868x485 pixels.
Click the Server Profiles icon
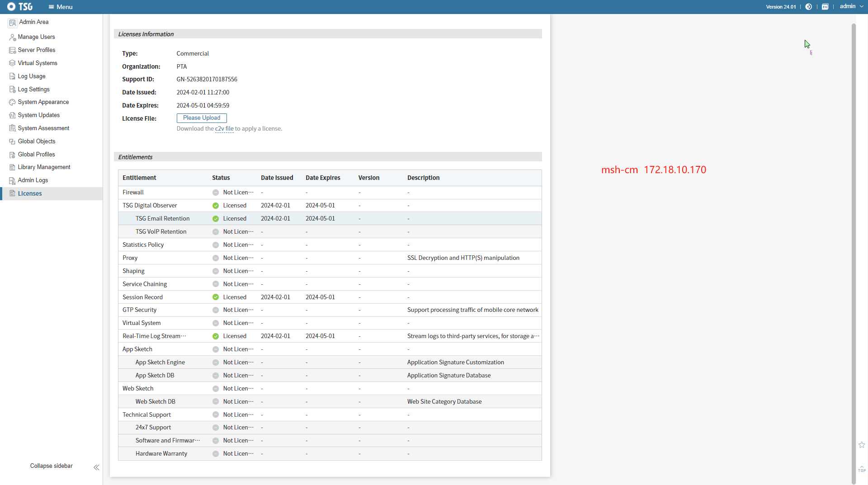[12, 50]
